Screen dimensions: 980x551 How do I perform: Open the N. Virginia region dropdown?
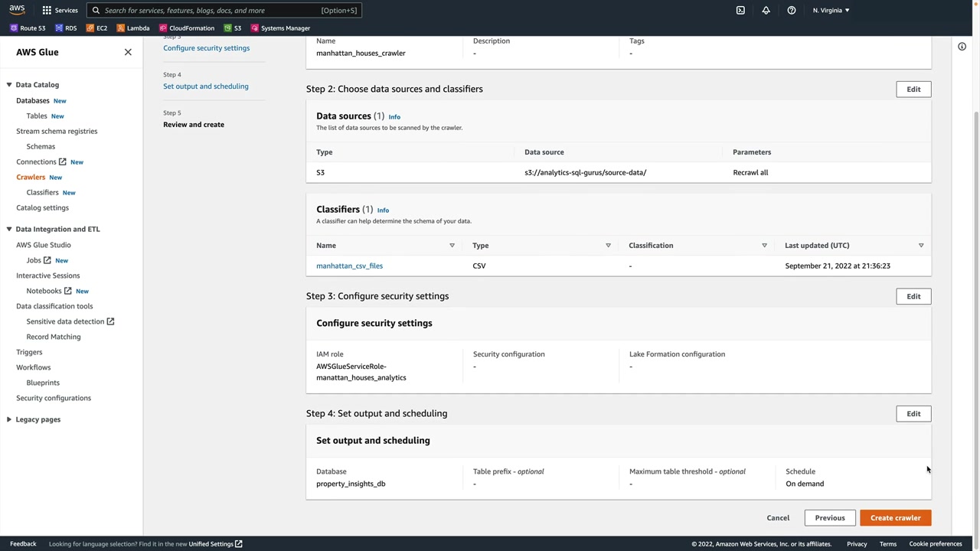(831, 10)
